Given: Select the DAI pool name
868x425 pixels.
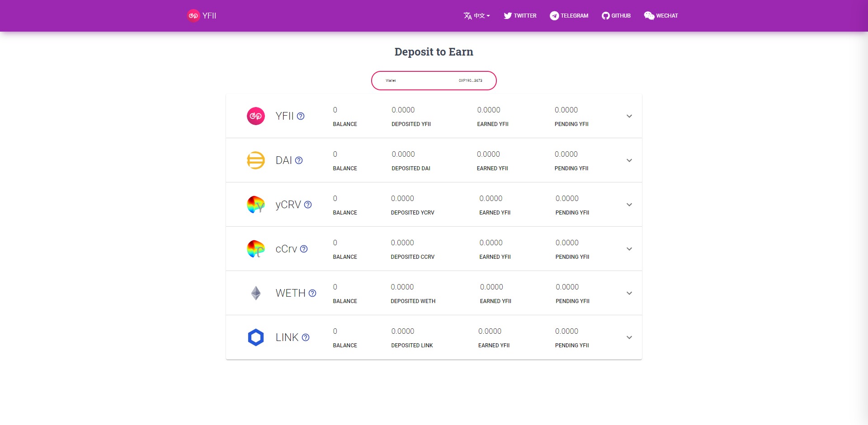Looking at the screenshot, I should coord(284,160).
